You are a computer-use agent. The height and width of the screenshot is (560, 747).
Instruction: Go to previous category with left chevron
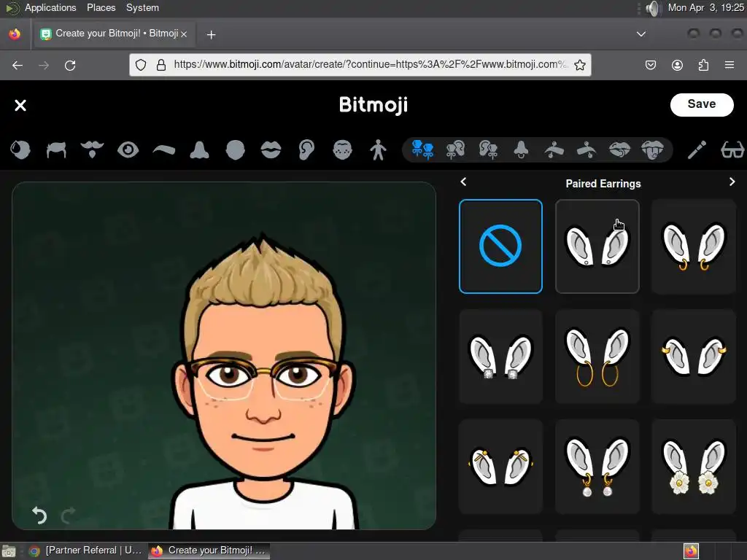tap(463, 182)
